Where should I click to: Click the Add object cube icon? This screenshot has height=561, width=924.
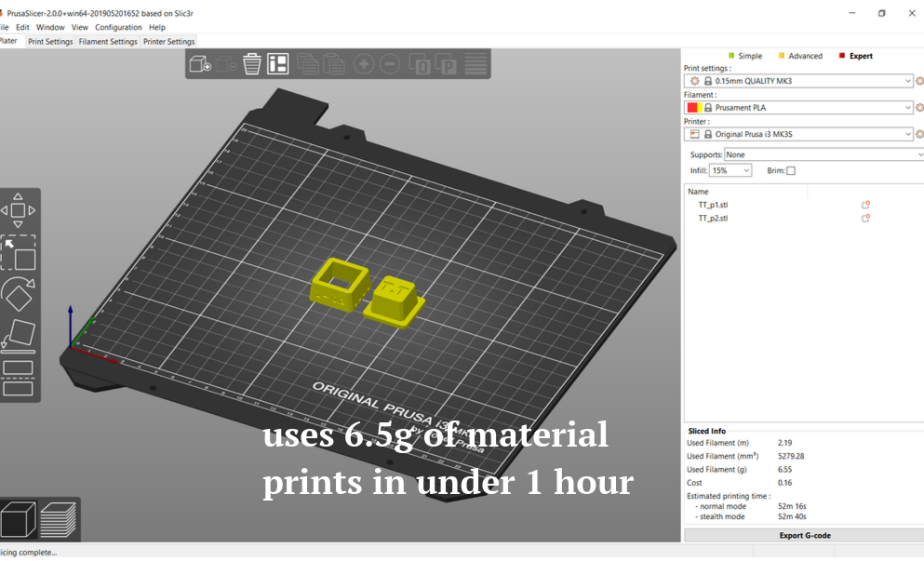point(200,63)
